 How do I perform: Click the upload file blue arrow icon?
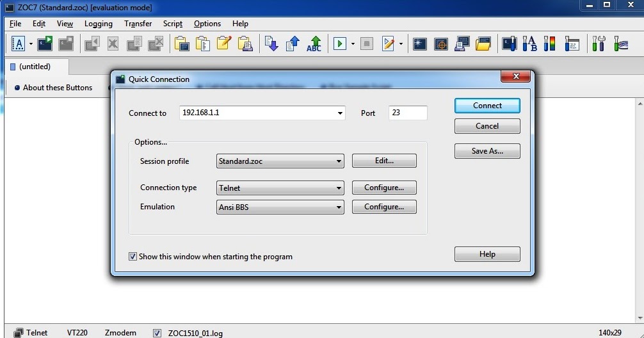[x=293, y=44]
